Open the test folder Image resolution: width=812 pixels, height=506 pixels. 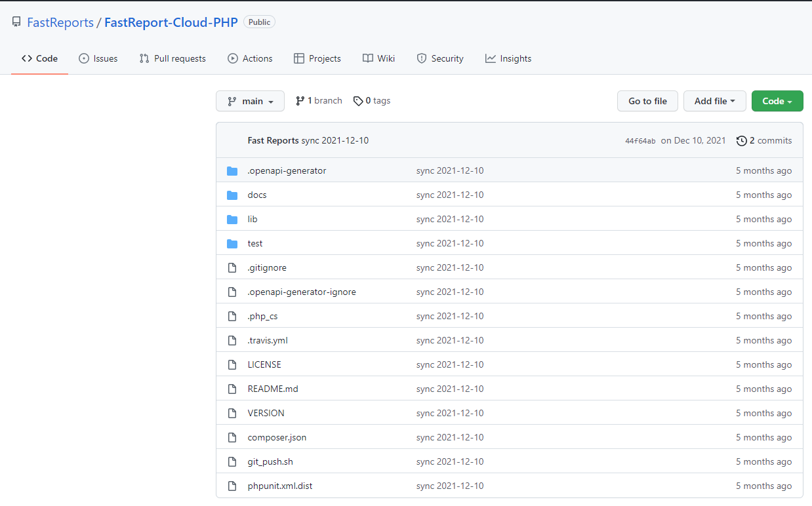tap(255, 244)
